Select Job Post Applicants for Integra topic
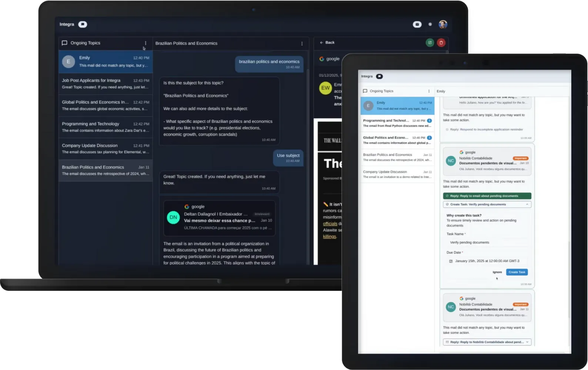Image resolution: width=588 pixels, height=370 pixels. point(106,84)
